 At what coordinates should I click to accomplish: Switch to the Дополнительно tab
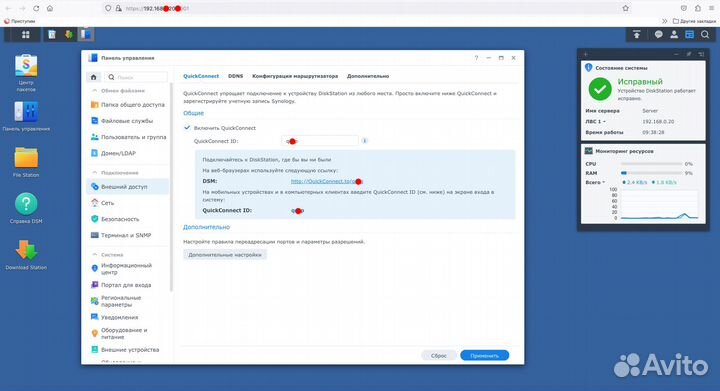coord(368,76)
